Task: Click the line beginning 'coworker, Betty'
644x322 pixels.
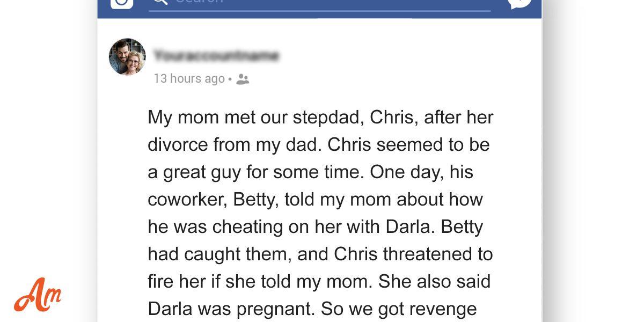Action: pos(315,200)
